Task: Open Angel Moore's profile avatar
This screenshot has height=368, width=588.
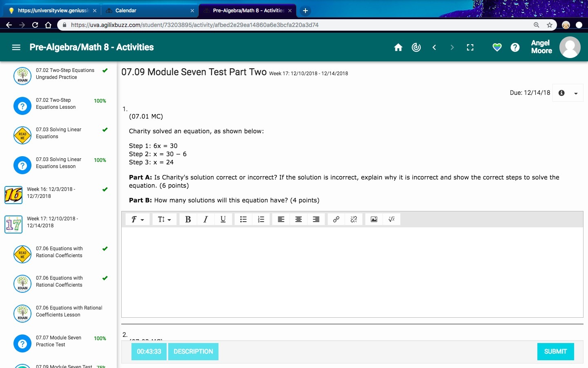Action: click(570, 47)
